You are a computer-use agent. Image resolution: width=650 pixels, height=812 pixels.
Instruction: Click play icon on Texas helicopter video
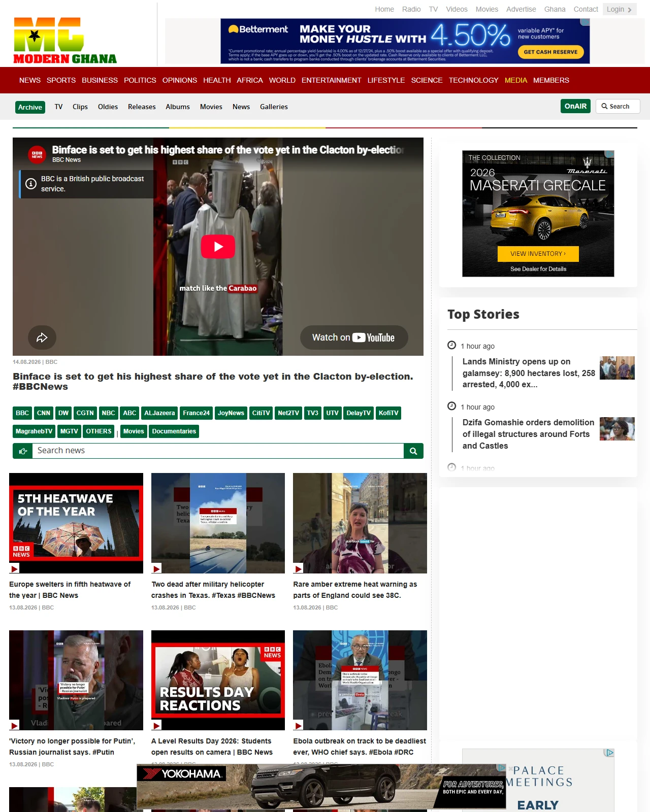[156, 569]
